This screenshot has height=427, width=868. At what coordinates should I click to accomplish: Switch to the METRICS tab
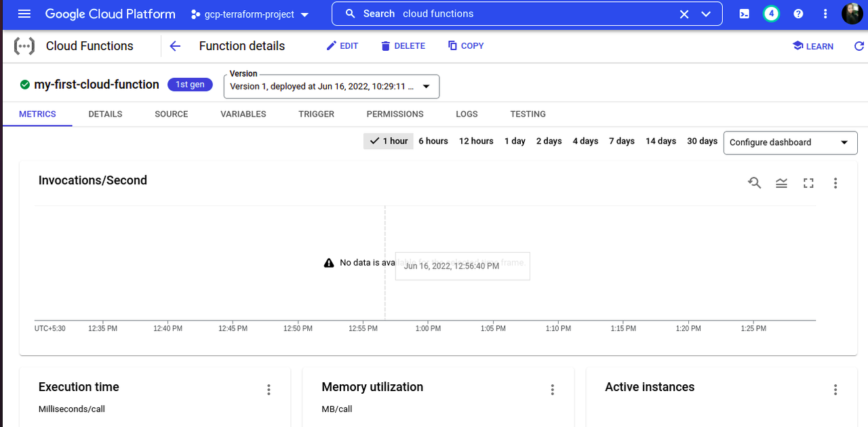[37, 114]
